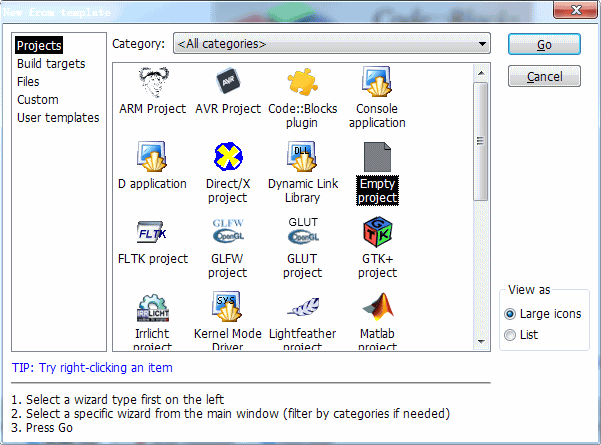Screen dimensions: 601x445
Task: Click the scrollbar down arrow
Action: pyautogui.click(x=481, y=341)
